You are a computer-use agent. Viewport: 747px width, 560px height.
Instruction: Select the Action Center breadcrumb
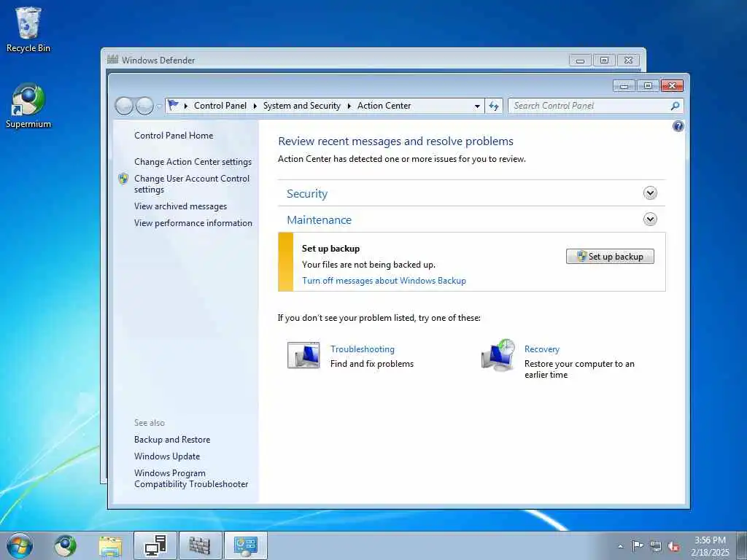pos(384,106)
